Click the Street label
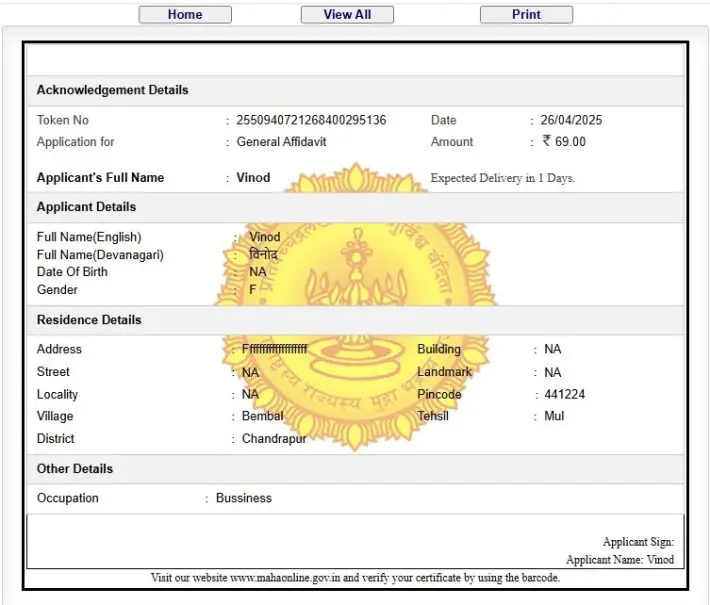Viewport: 710px width, 605px height. 53,372
